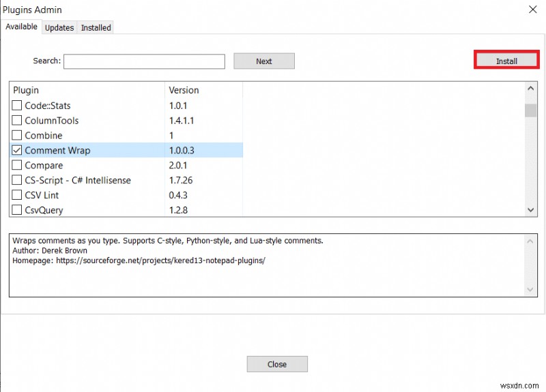
Task: Select the CsvQuery plugin name
Action: click(44, 210)
